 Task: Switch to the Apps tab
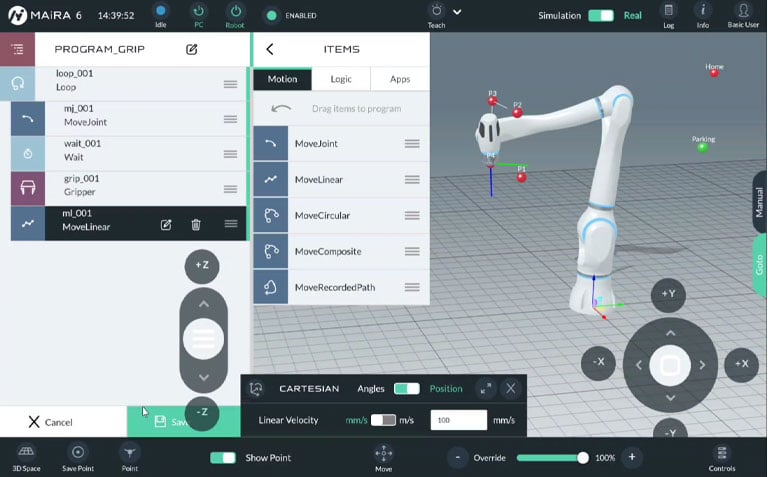click(x=399, y=79)
